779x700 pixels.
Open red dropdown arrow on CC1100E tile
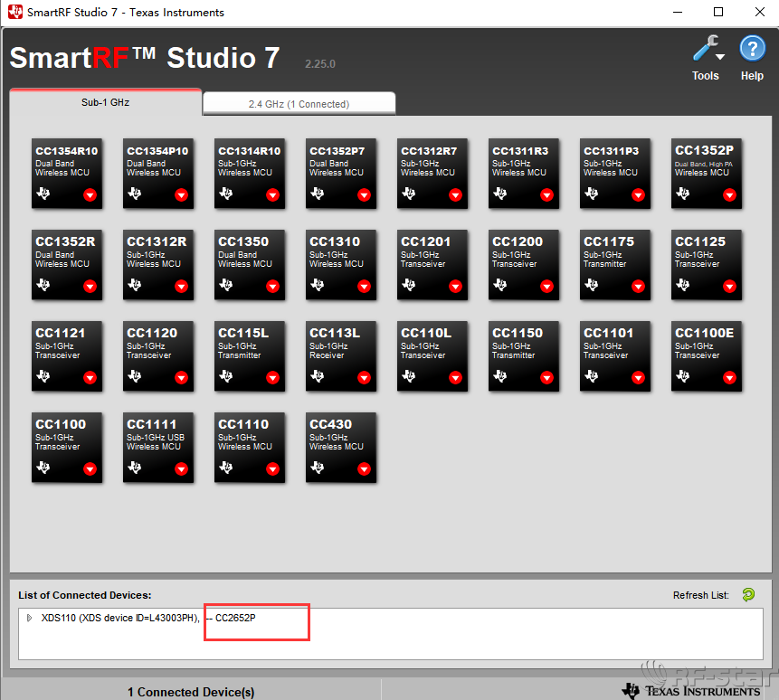(x=729, y=378)
